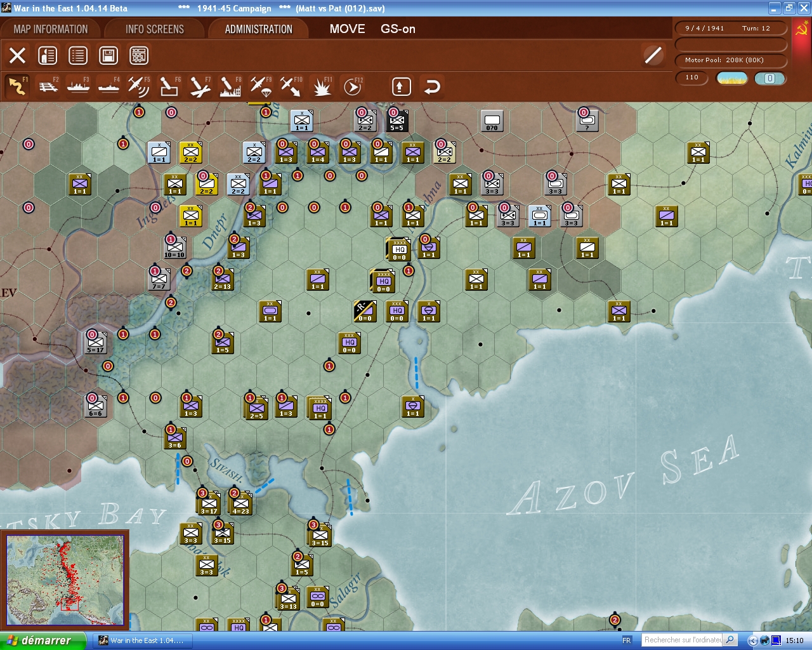Screen dimensions: 812x650
Task: Choose the F3 naval transport ship icon
Action: [x=78, y=86]
